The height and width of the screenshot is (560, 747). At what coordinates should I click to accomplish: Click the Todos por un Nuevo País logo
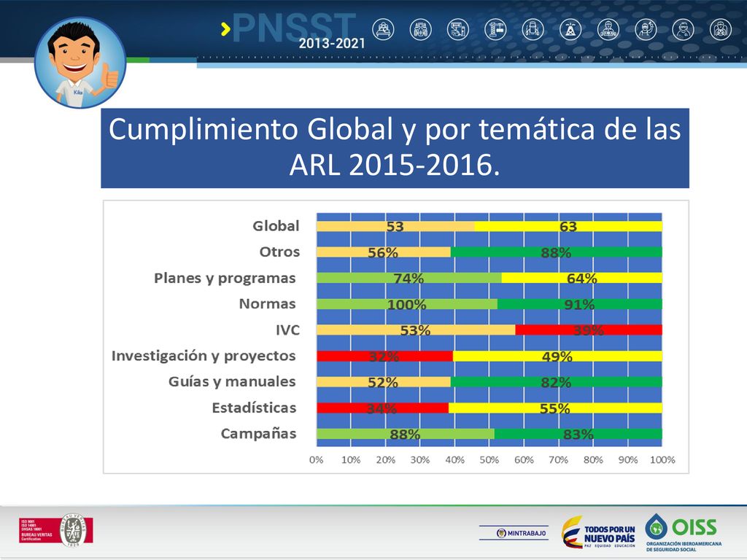click(x=598, y=532)
